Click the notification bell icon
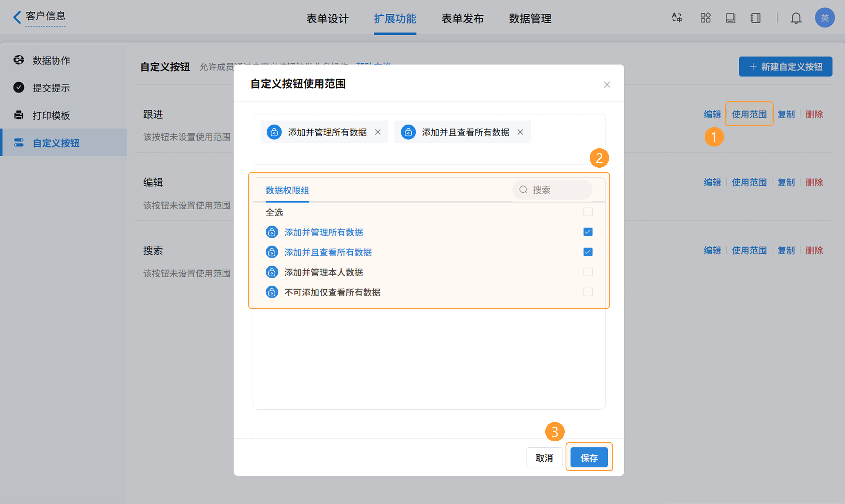The image size is (845, 504). [796, 18]
